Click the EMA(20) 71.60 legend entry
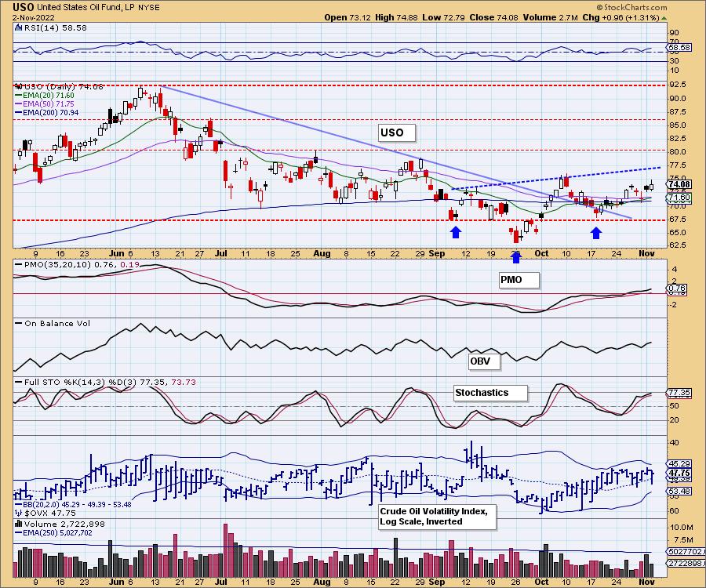Viewport: 706px width, 588px height. tap(45, 96)
